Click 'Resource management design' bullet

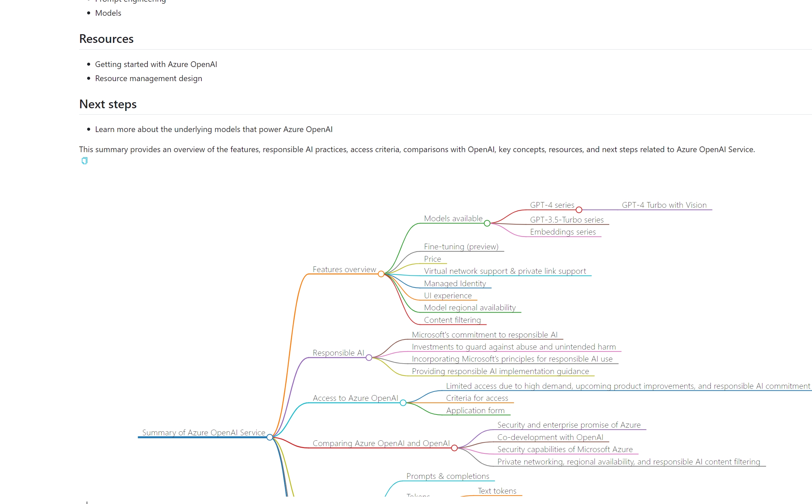point(148,78)
